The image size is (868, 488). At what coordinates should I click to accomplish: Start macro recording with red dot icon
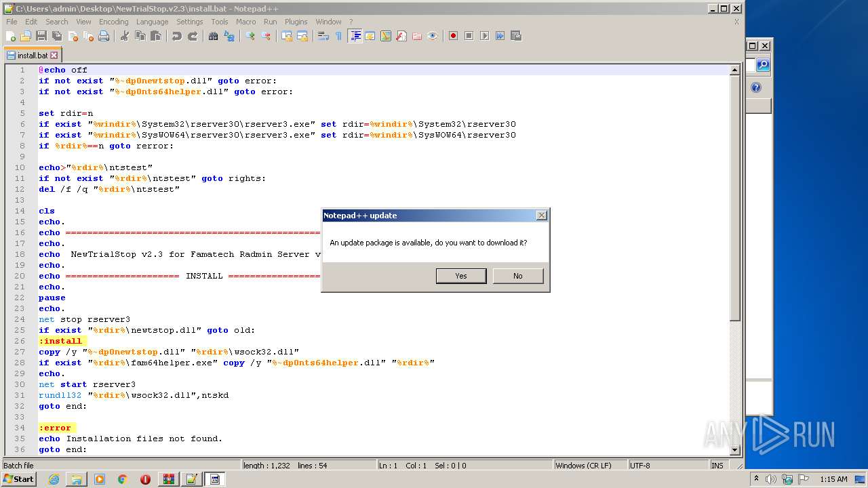453,36
